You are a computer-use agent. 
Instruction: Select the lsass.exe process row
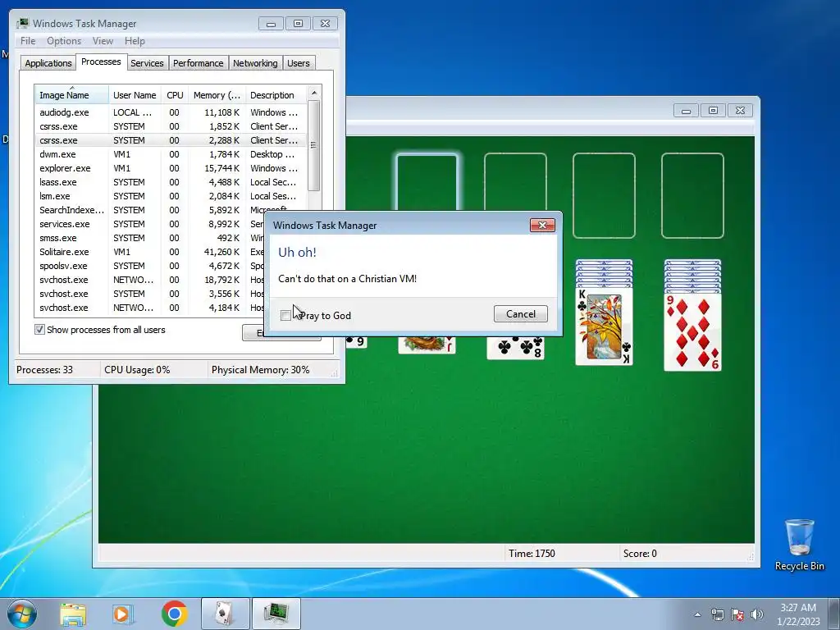pyautogui.click(x=171, y=182)
